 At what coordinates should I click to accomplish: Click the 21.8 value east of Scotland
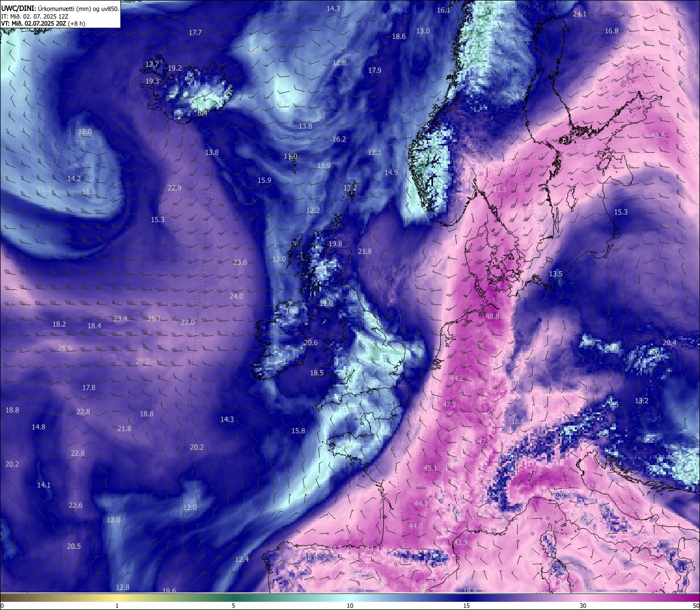pyautogui.click(x=365, y=252)
